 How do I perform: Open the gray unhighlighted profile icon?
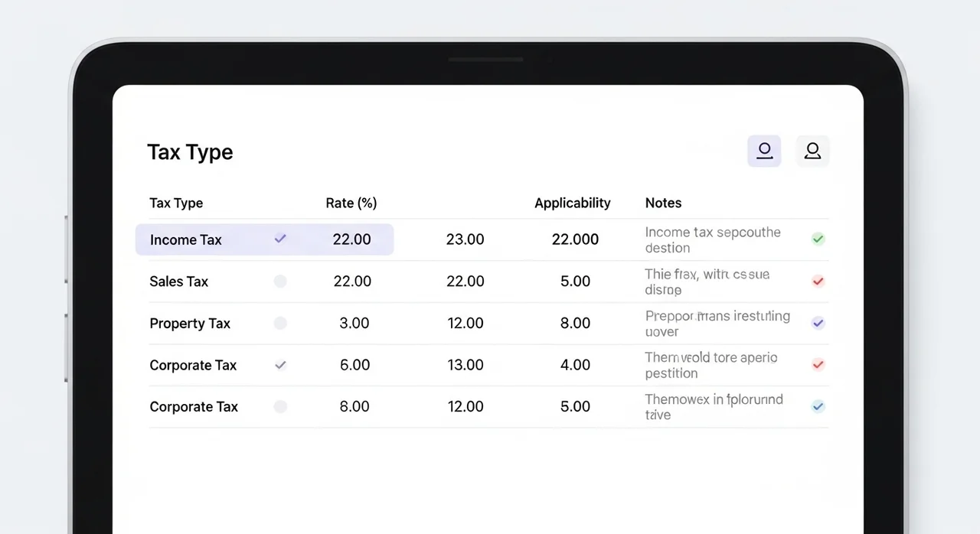coord(812,151)
